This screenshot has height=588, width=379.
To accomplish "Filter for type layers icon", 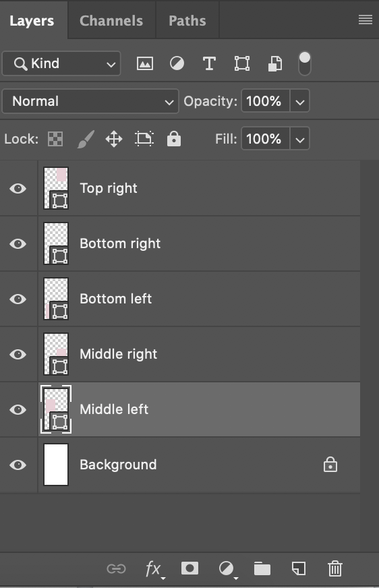I will (209, 64).
